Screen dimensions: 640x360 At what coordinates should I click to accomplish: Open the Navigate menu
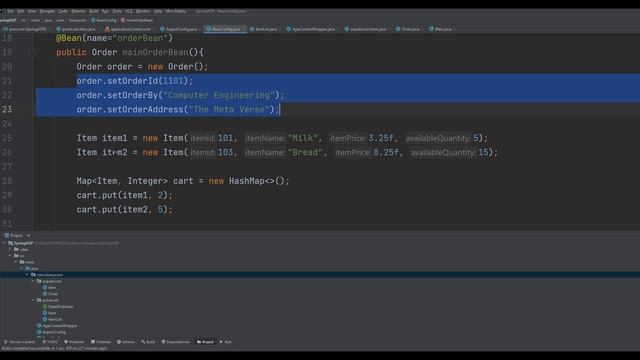click(x=47, y=11)
